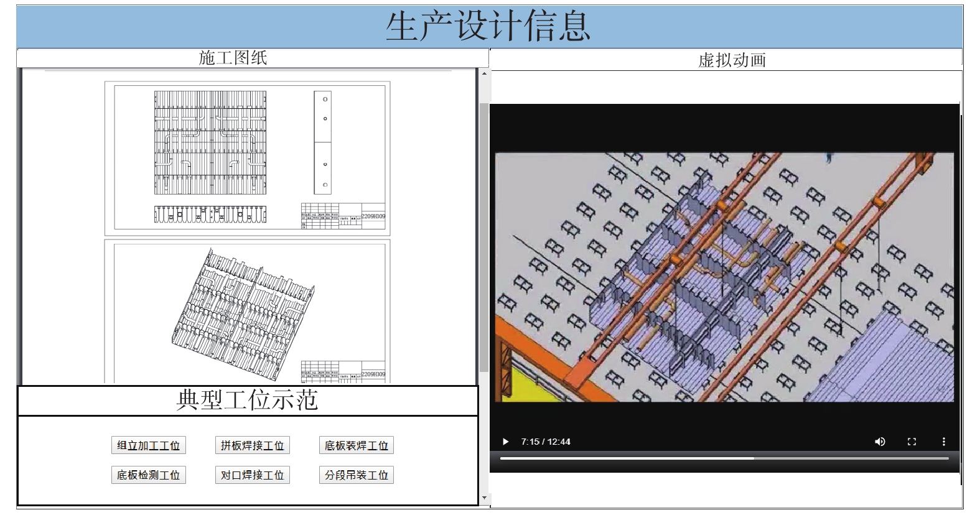Image resolution: width=980 pixels, height=515 pixels.
Task: Click the 虚拟动画 section header
Action: (x=732, y=60)
